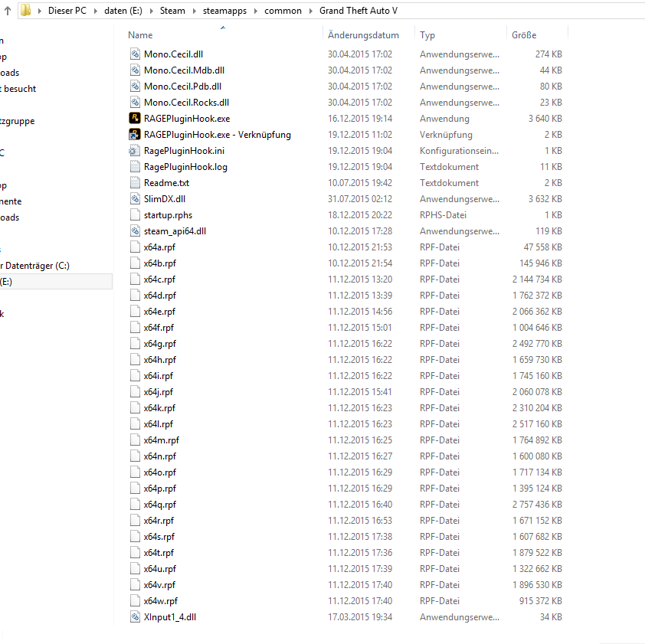Click the x64m.rpf file icon
Screen dimensions: 645x644
point(135,440)
